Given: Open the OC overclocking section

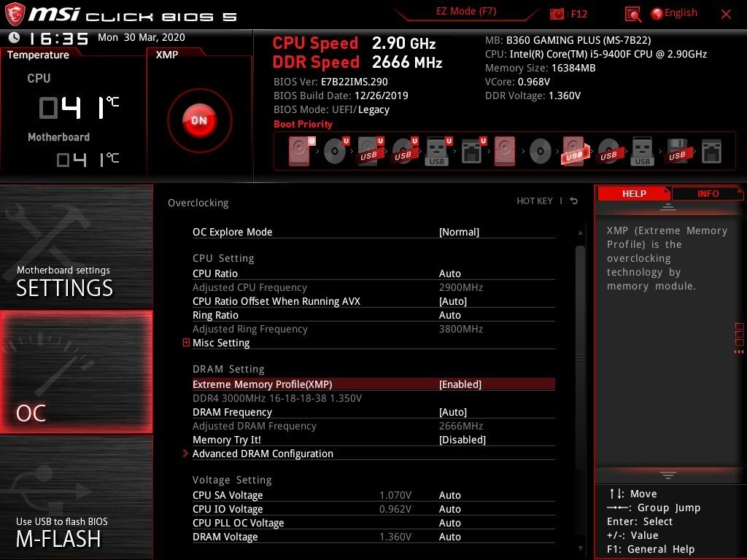Looking at the screenshot, I should [x=76, y=372].
